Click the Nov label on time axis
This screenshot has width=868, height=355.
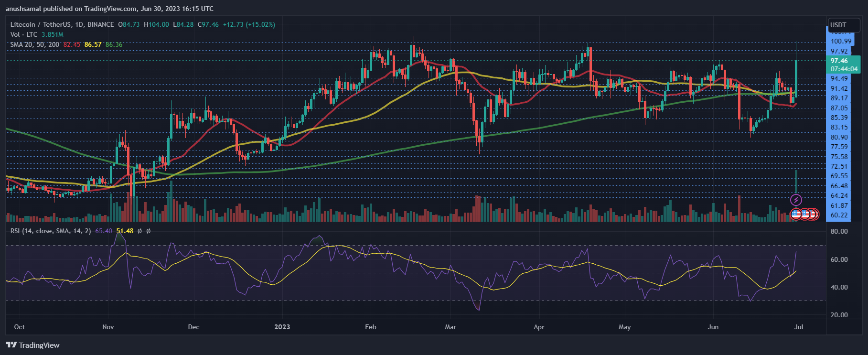coord(108,327)
